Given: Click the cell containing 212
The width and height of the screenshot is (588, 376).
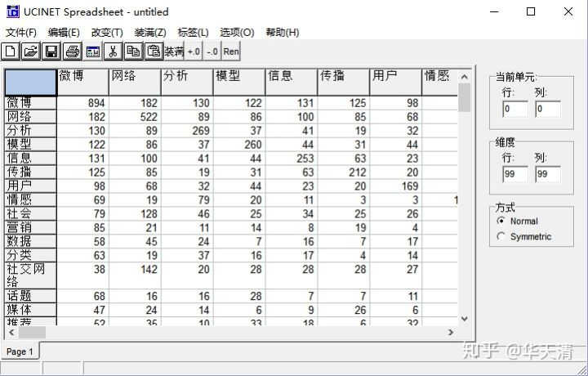Looking at the screenshot, I should pyautogui.click(x=344, y=172).
